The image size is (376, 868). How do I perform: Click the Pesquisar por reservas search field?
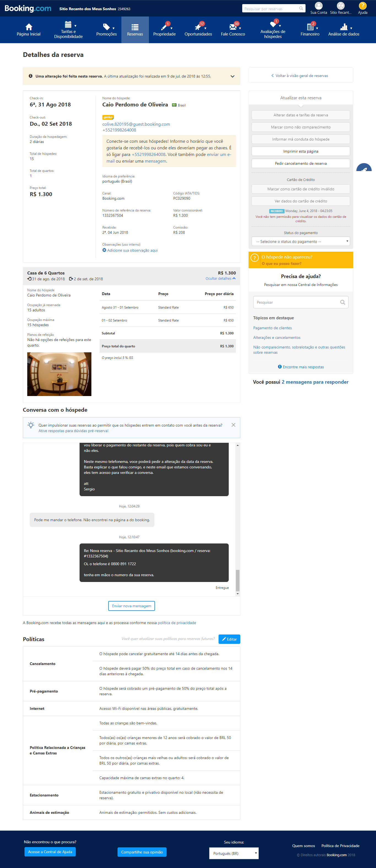pyautogui.click(x=271, y=9)
